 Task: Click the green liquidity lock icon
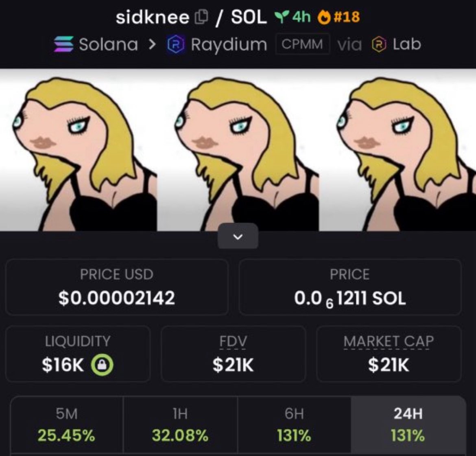coord(103,365)
